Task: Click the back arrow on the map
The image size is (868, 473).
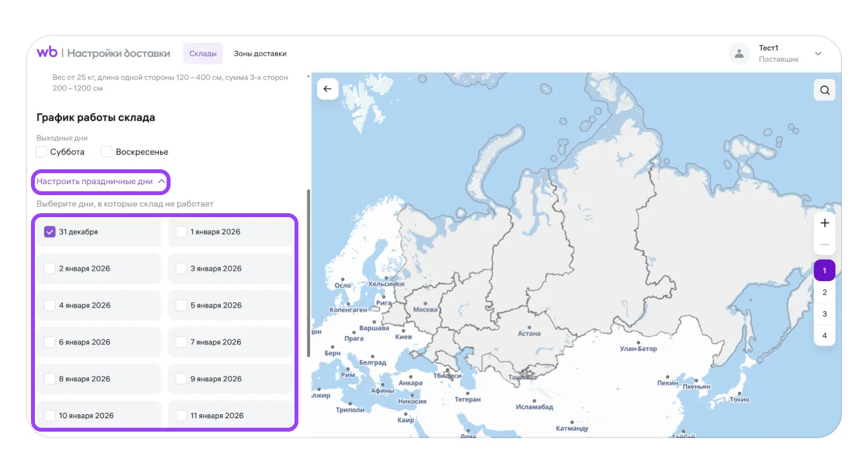Action: click(x=327, y=89)
